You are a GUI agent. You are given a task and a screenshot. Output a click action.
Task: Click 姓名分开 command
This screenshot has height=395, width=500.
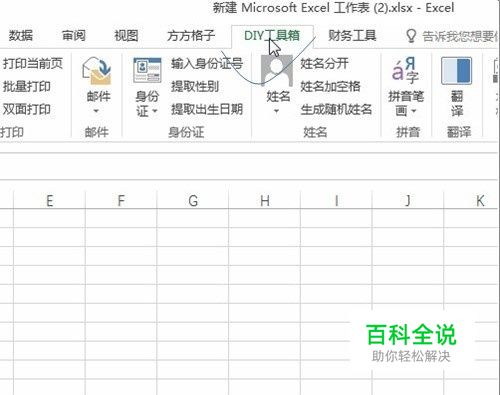pyautogui.click(x=324, y=63)
